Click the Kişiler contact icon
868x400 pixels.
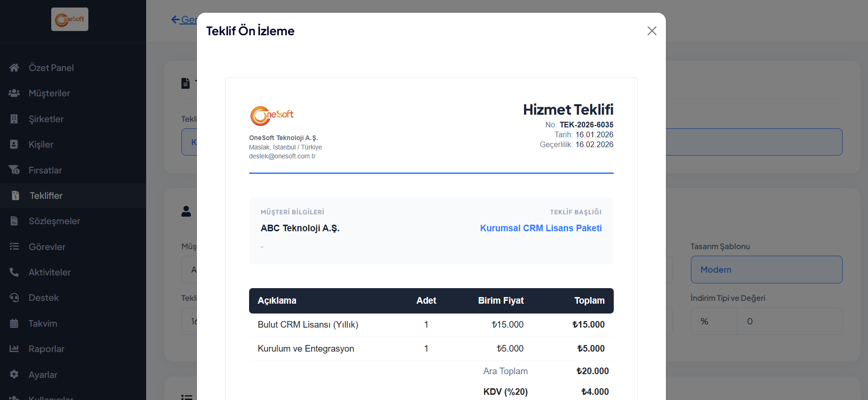click(x=14, y=144)
